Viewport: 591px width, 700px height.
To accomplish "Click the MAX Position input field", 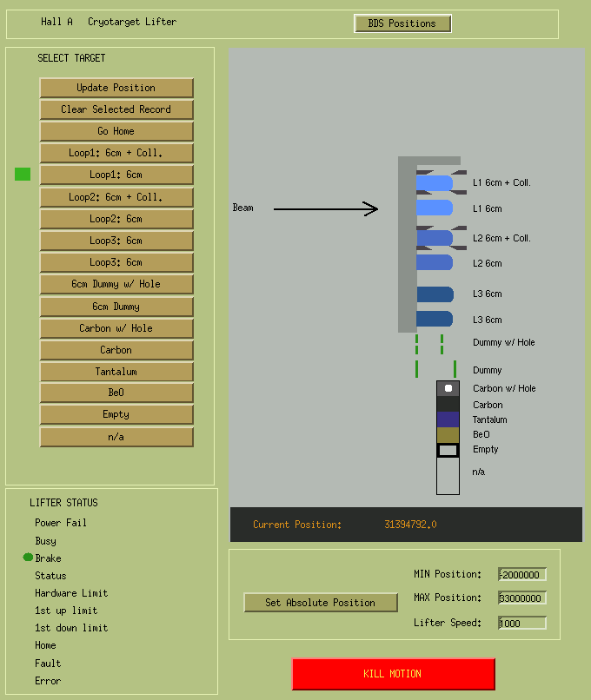I will [x=522, y=598].
